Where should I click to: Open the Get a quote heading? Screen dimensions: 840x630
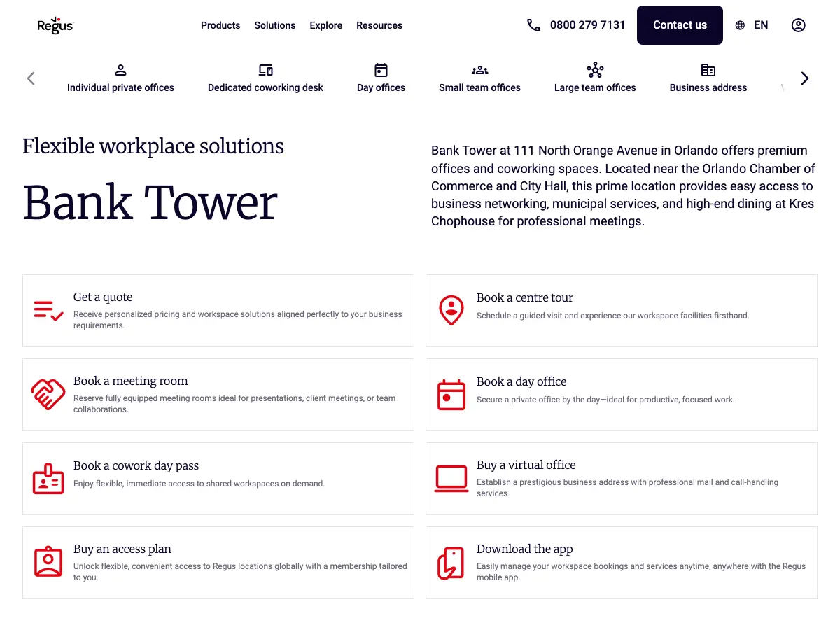pos(103,297)
